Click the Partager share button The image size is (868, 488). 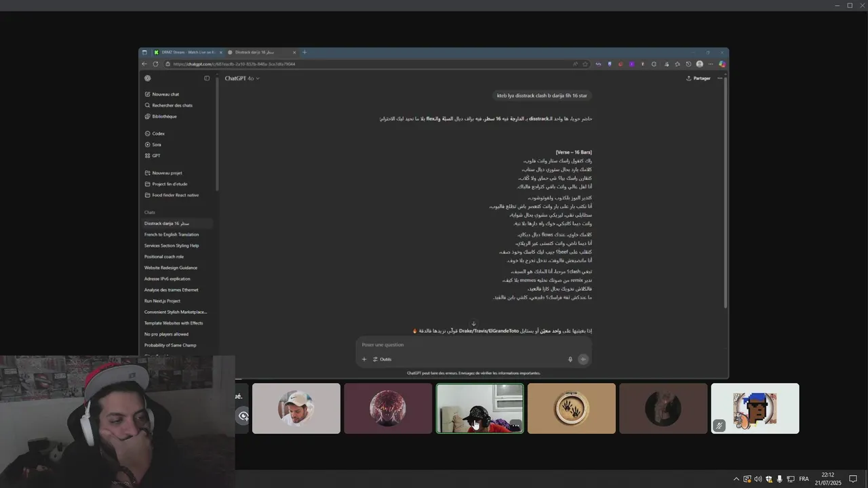[x=698, y=78]
